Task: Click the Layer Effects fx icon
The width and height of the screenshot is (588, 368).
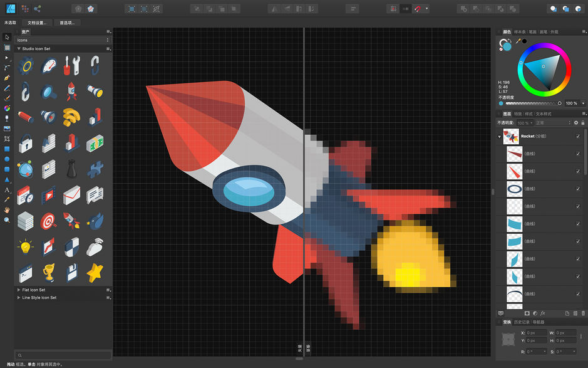Action: tap(543, 313)
